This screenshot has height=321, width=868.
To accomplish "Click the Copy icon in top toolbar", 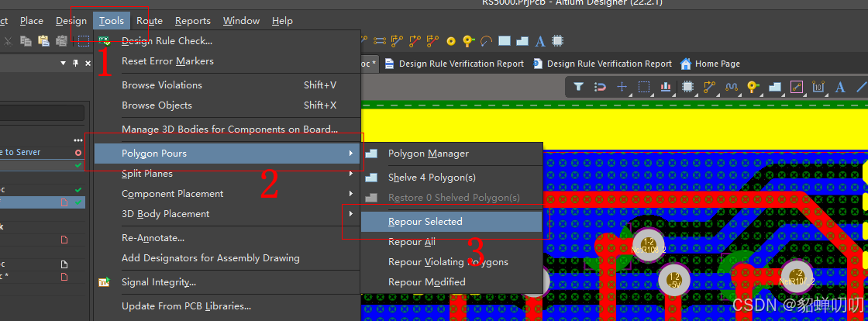I will tap(26, 40).
